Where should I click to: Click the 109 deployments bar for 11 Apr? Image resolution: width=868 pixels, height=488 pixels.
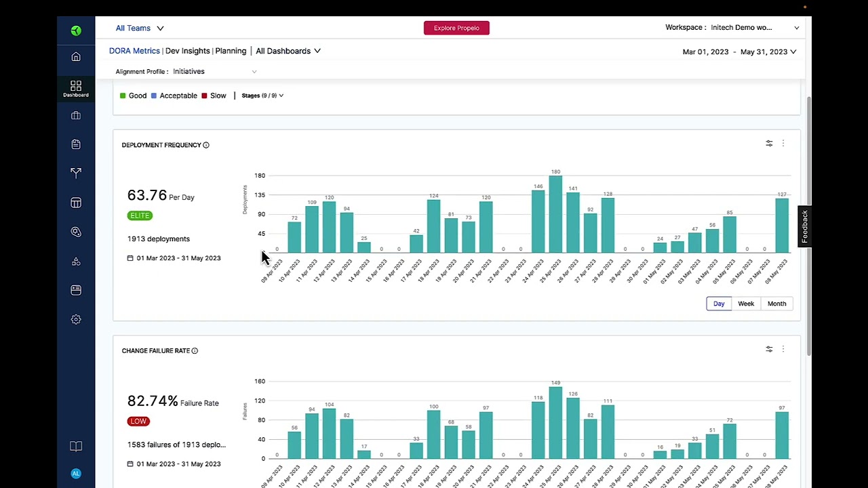coord(311,230)
